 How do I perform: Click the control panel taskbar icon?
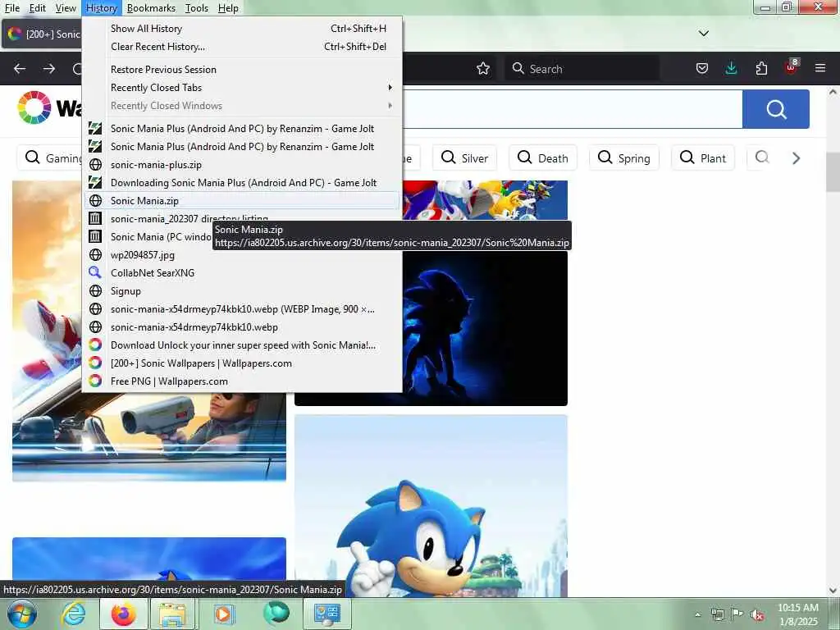point(326,614)
